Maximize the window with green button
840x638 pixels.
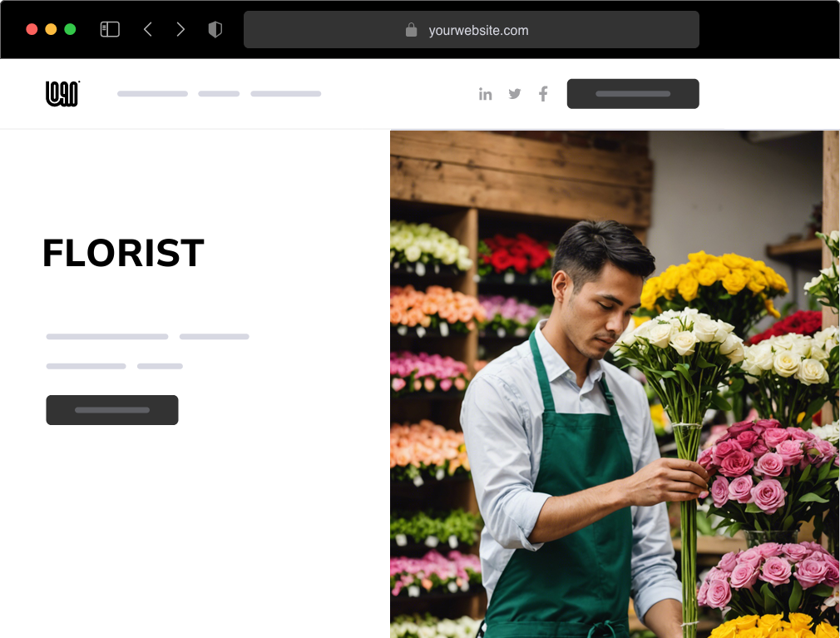tap(70, 29)
